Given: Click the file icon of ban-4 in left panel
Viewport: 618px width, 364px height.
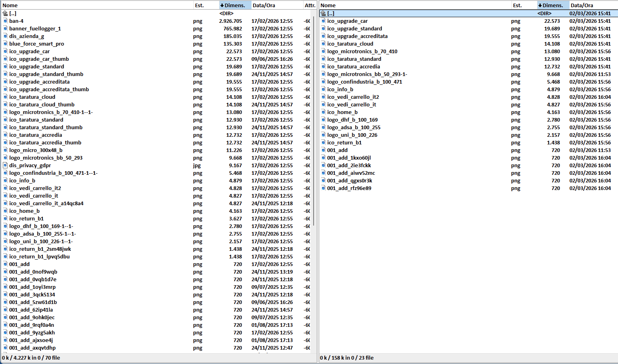Looking at the screenshot, I should [x=5, y=21].
